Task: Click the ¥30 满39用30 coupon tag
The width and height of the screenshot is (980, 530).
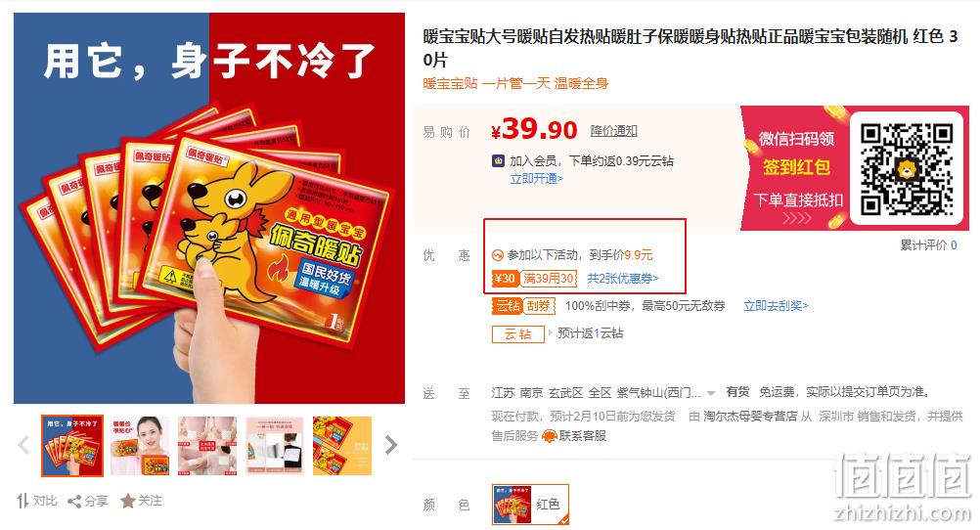Action: pyautogui.click(x=534, y=279)
